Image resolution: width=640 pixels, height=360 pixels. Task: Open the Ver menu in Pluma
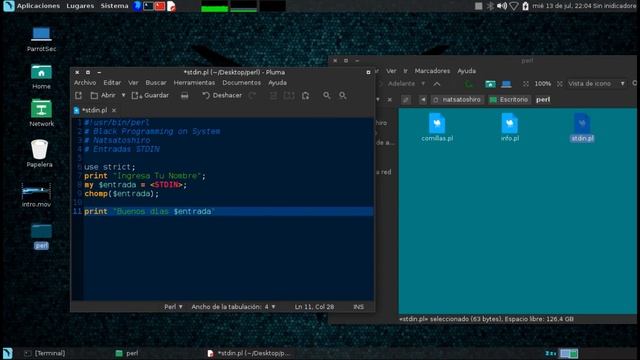click(133, 82)
